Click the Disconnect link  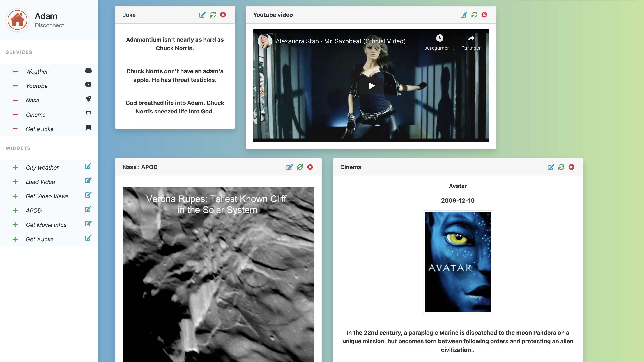point(49,25)
